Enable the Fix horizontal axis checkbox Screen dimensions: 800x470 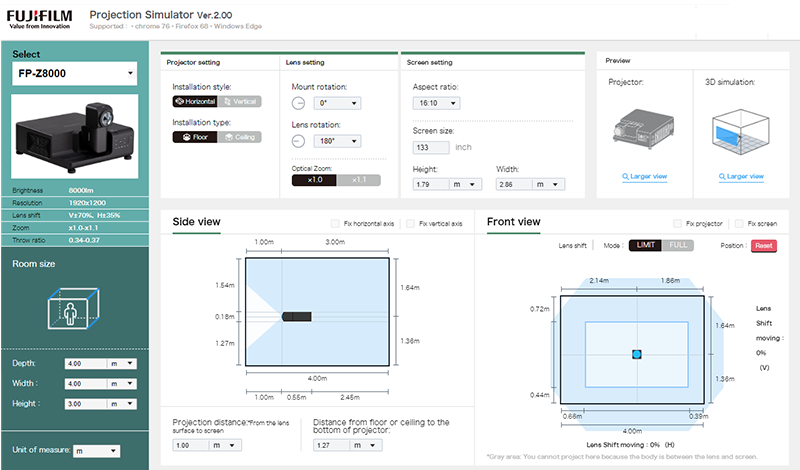335,224
